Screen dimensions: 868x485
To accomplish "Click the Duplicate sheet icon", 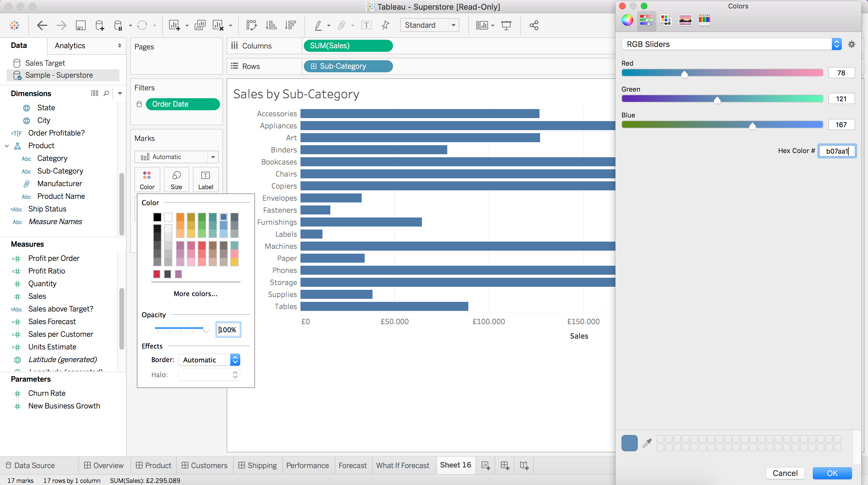I will [200, 25].
